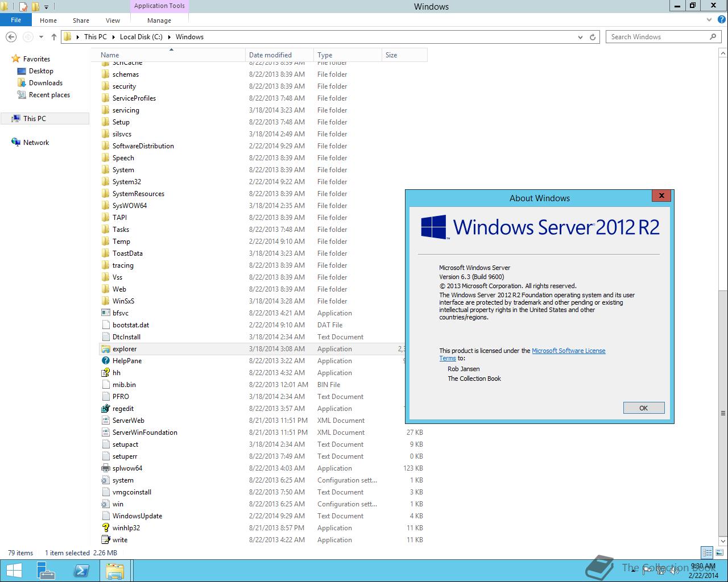
Task: Open File Explorer taskbar button
Action: [x=115, y=571]
